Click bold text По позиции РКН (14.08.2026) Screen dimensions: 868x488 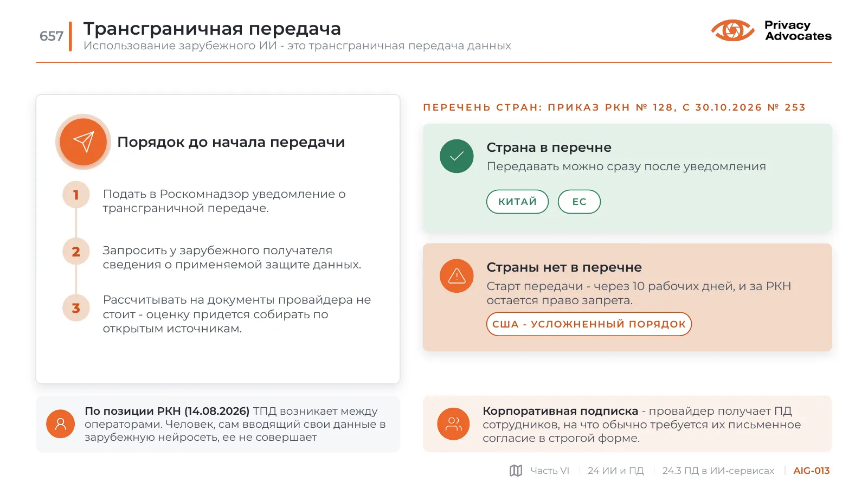point(167,412)
